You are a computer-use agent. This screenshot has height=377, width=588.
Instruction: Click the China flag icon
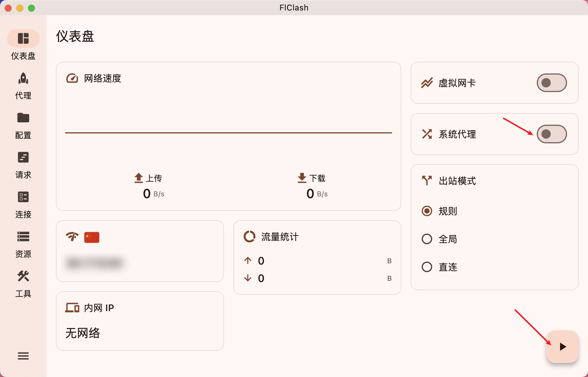(92, 237)
